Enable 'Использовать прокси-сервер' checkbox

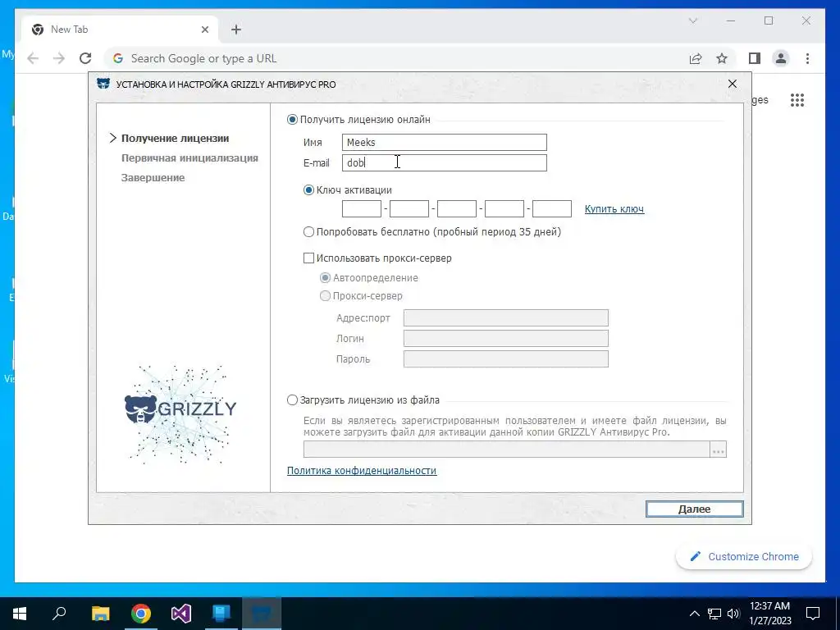tap(308, 258)
